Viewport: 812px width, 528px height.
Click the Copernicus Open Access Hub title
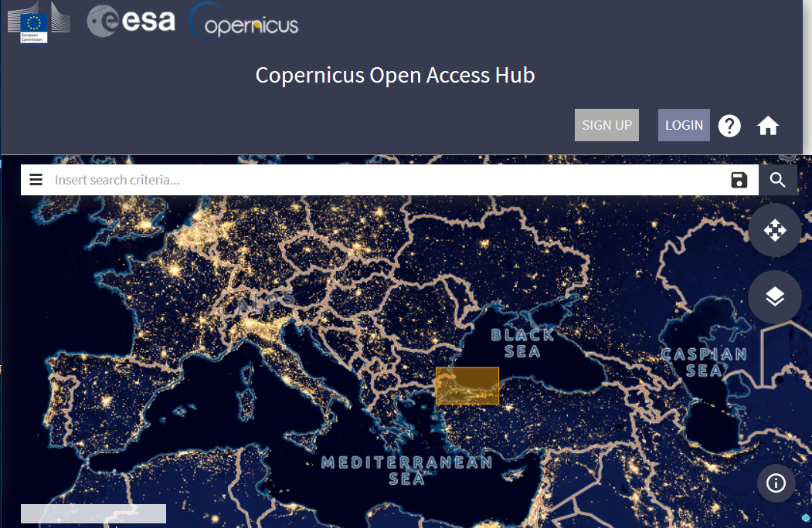tap(395, 75)
